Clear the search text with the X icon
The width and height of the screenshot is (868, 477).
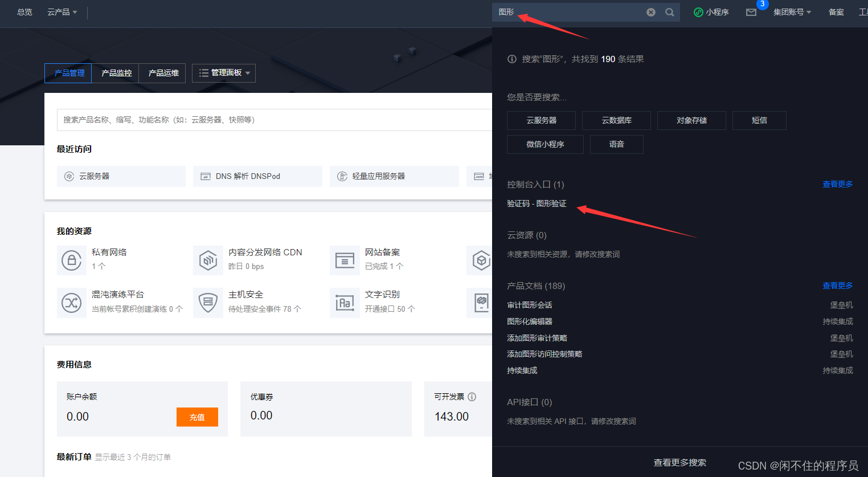651,12
